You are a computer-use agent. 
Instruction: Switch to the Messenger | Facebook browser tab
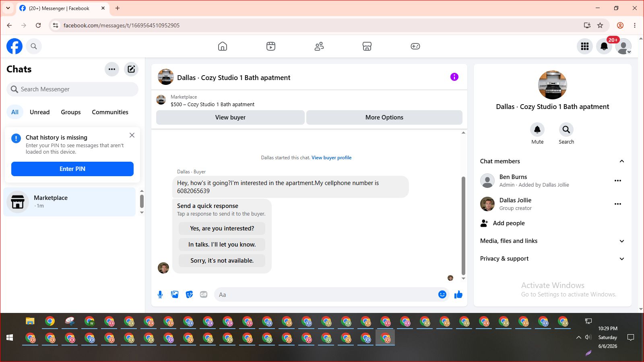pyautogui.click(x=62, y=8)
